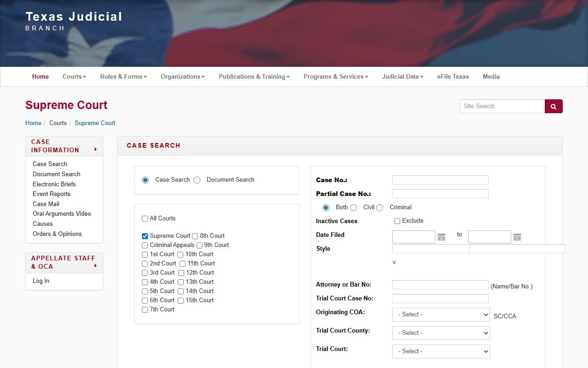The image size is (588, 368).
Task: Check the 2nd Court checkbox
Action: [145, 264]
